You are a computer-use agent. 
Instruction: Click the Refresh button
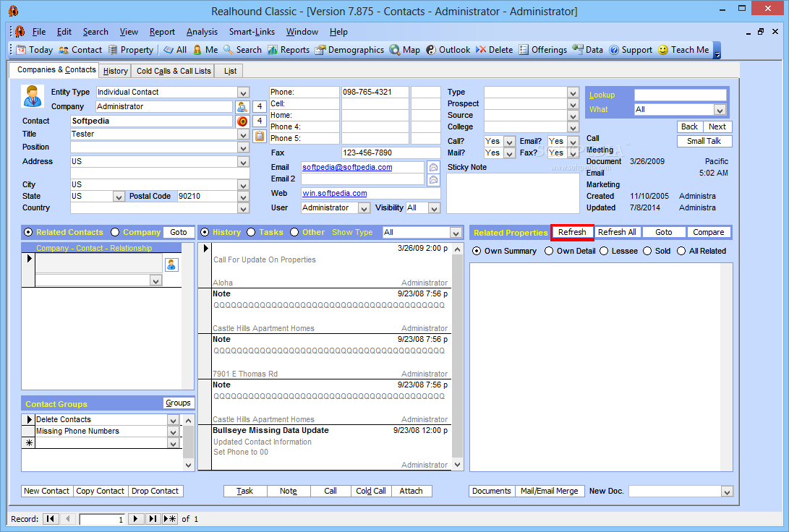[572, 232]
